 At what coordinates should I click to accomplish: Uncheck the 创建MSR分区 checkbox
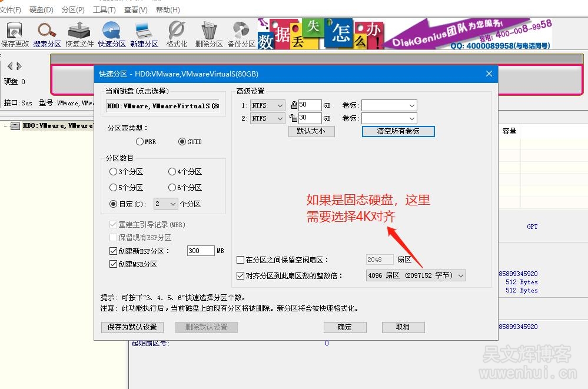click(114, 264)
